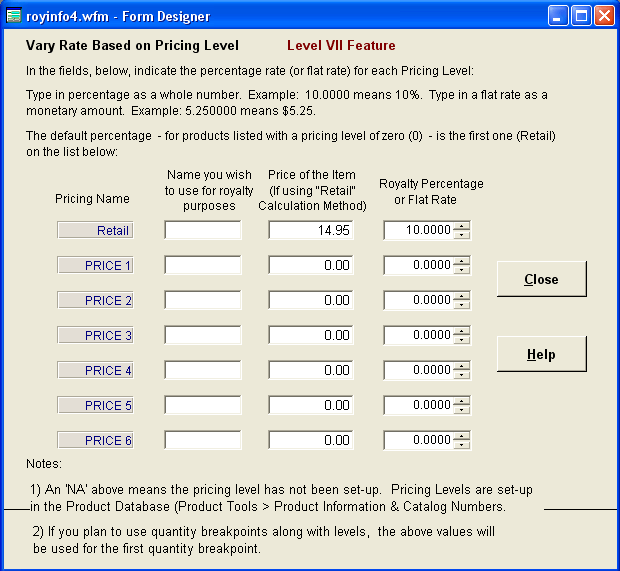Click the Retail royalty name input field
620x571 pixels.
pyautogui.click(x=203, y=230)
